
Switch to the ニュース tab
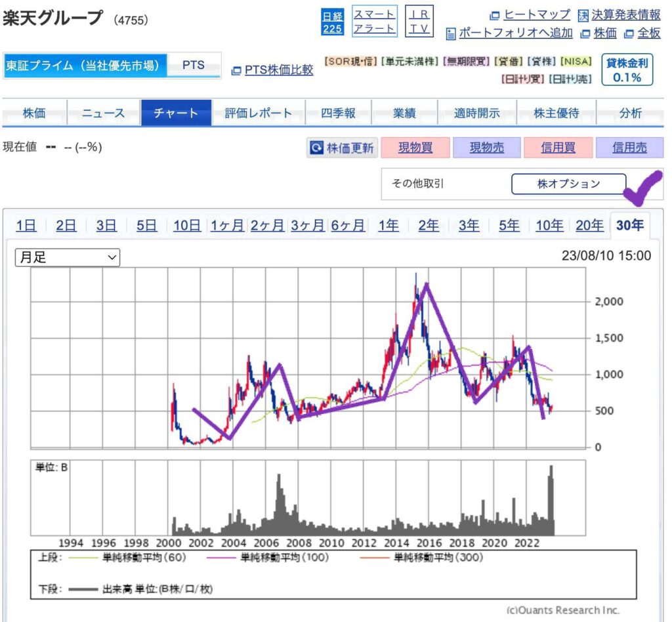click(103, 113)
